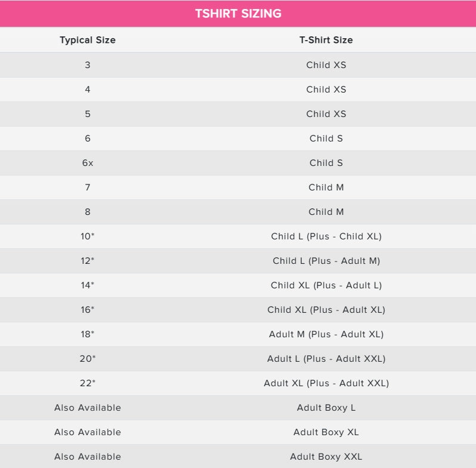Click Adult L (Plus - Adult XXL) cell
The image size is (476, 468).
[326, 358]
